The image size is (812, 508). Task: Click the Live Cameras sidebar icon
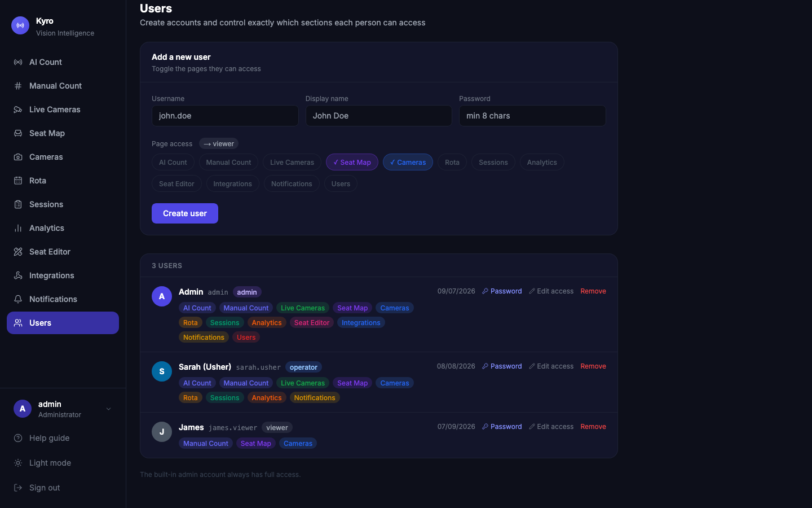coord(18,110)
